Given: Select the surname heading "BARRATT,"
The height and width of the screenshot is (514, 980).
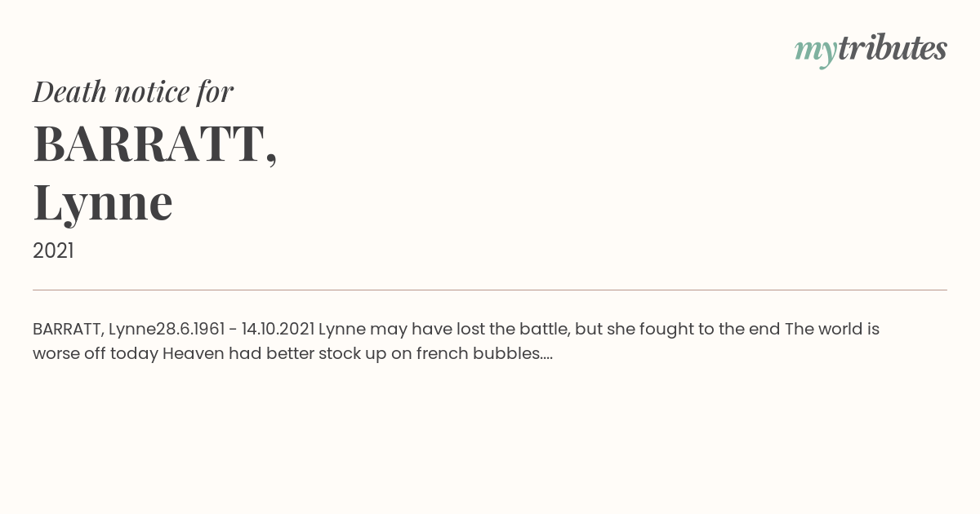Looking at the screenshot, I should click(155, 144).
